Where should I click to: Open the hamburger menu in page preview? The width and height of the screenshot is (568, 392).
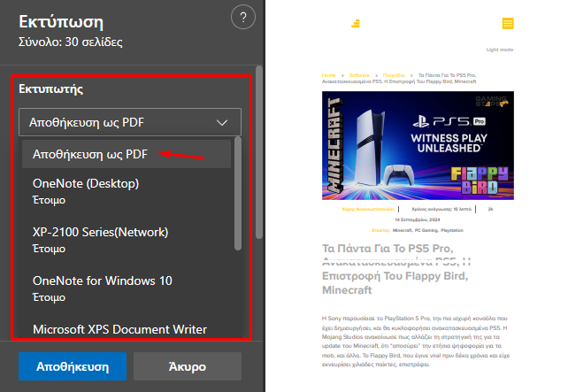point(508,24)
